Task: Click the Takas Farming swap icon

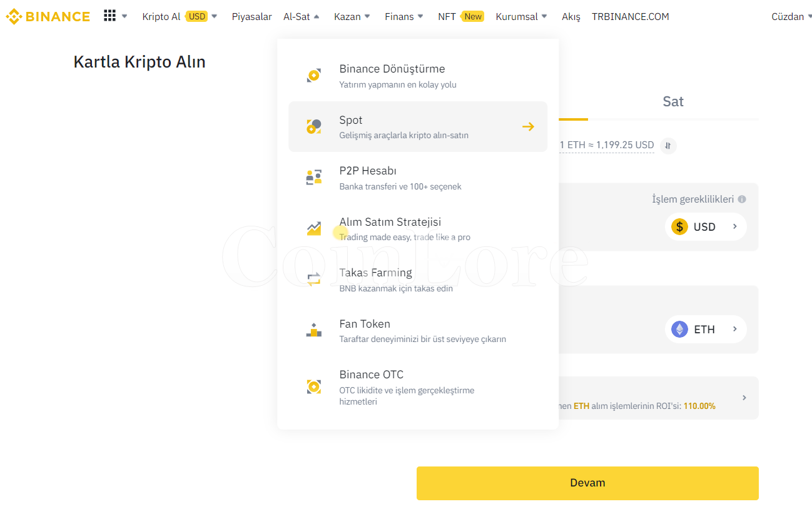Action: (x=314, y=279)
